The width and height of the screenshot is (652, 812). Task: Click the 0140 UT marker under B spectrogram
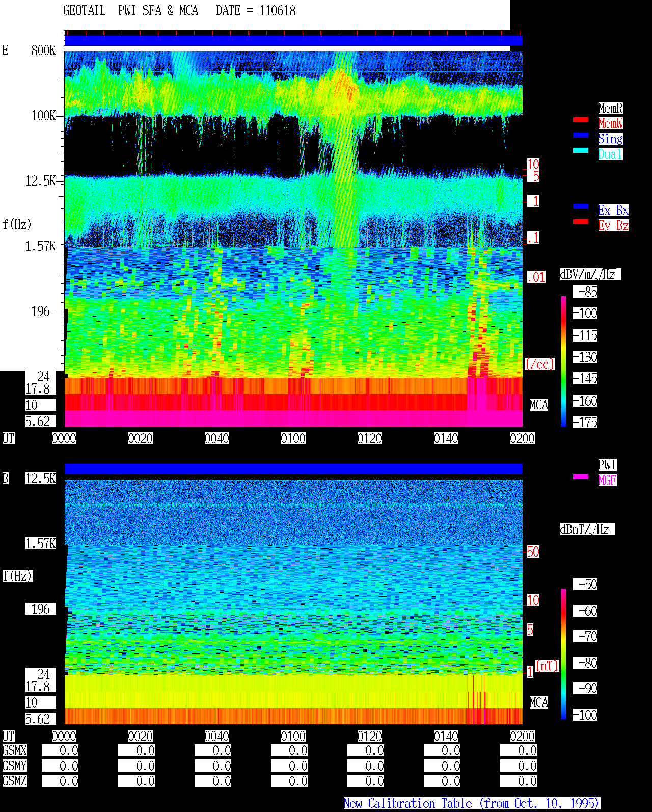click(446, 736)
